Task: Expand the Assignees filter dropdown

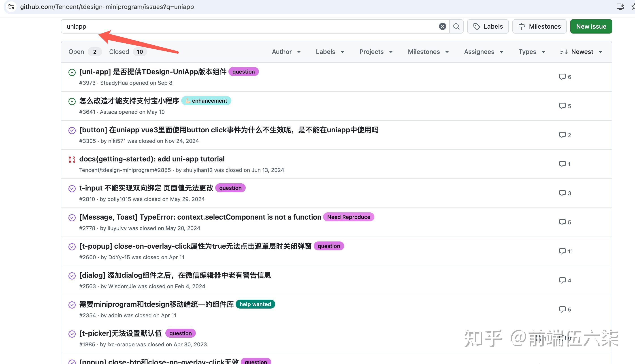Action: (484, 52)
